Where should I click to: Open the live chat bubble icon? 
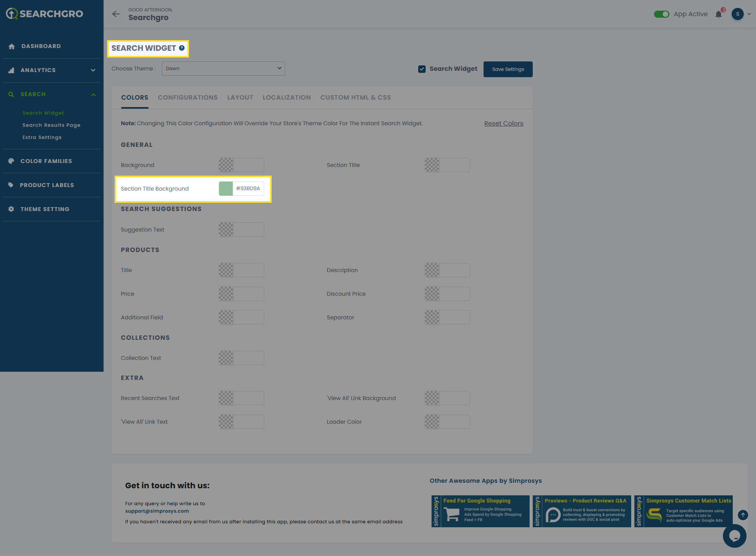[734, 536]
